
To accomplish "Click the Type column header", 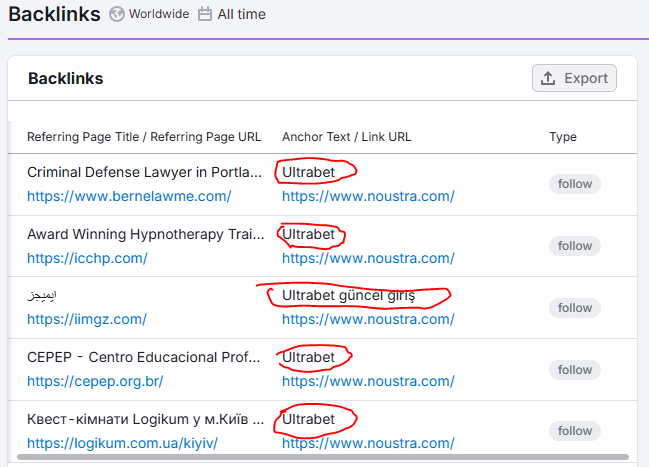I will (x=563, y=137).
